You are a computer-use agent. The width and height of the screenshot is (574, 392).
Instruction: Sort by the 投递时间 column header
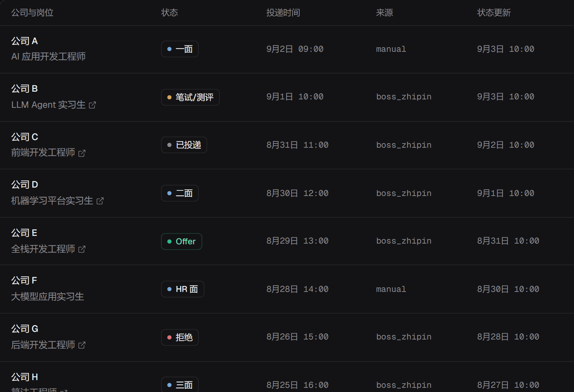tap(283, 13)
